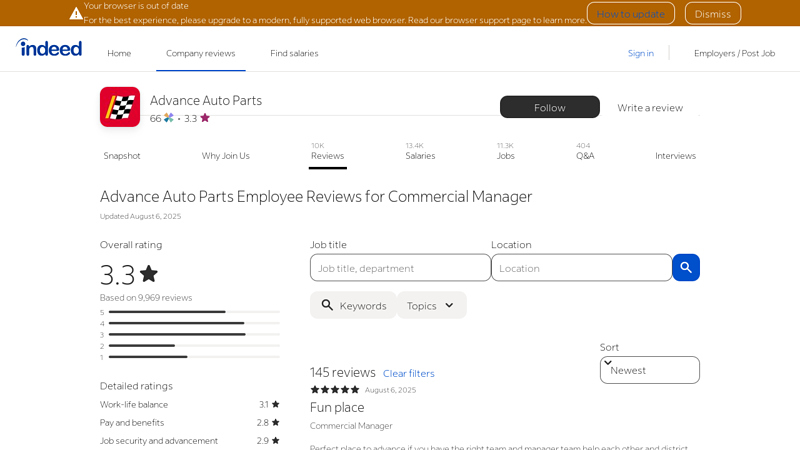The image size is (800, 450).
Task: Click Job security and advancement row
Action: [x=190, y=440]
